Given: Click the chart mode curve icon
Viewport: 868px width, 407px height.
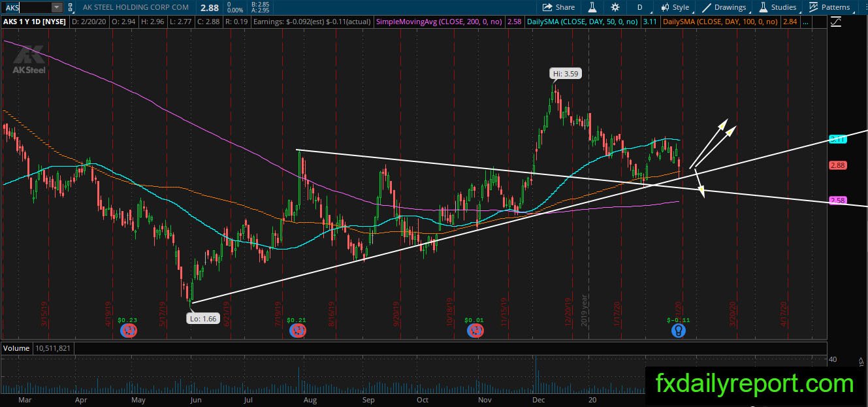Looking at the screenshot, I should pos(836,22).
